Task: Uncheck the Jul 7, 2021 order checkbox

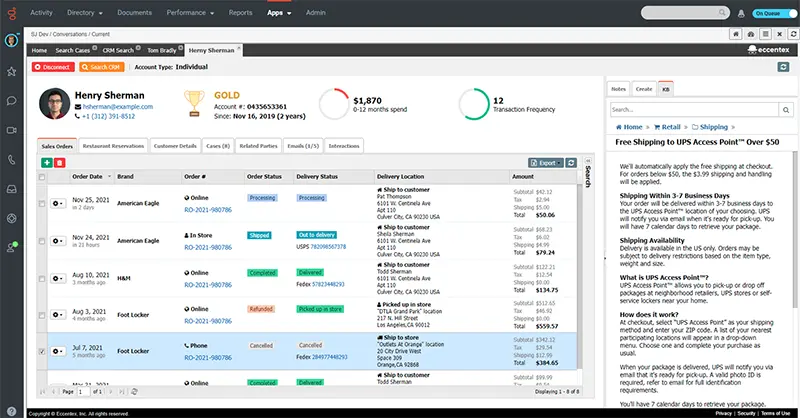Action: coord(42,351)
